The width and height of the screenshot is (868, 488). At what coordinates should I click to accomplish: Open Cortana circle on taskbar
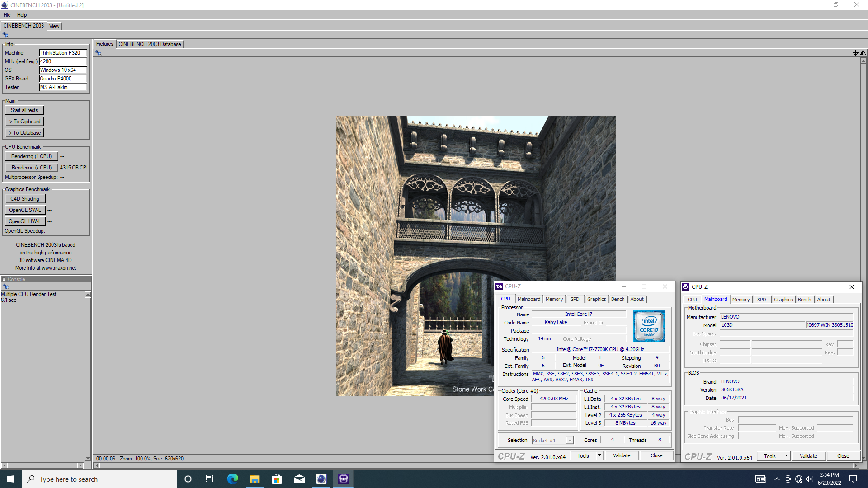(x=188, y=479)
